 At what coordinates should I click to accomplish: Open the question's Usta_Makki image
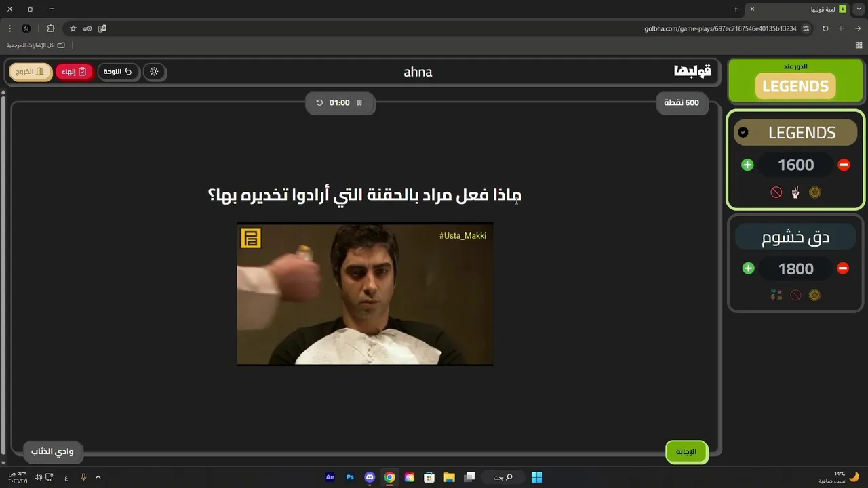(x=365, y=293)
